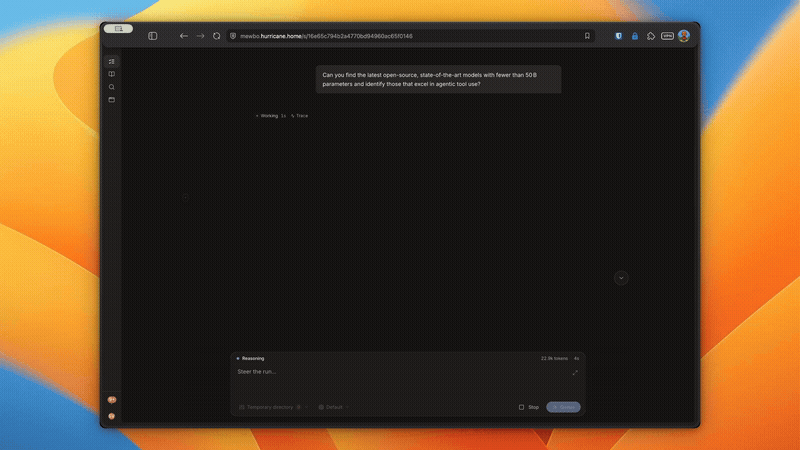The height and width of the screenshot is (450, 800).
Task: Click the pill-shaped tab overview button
Action: [118, 29]
